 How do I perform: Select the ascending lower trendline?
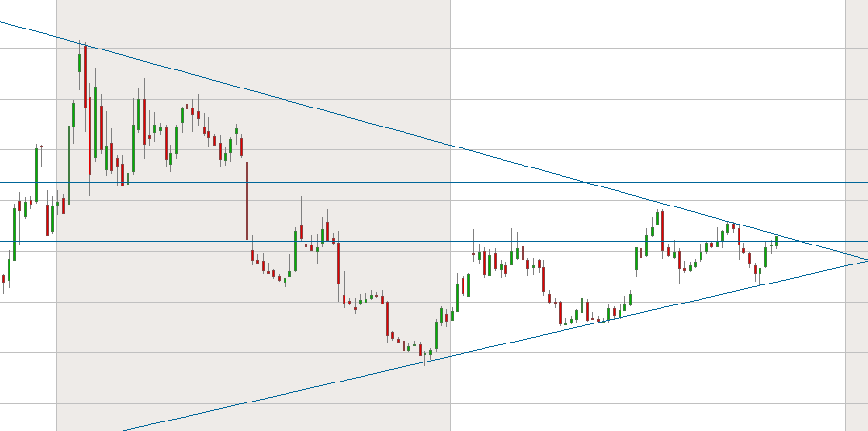tap(498, 344)
